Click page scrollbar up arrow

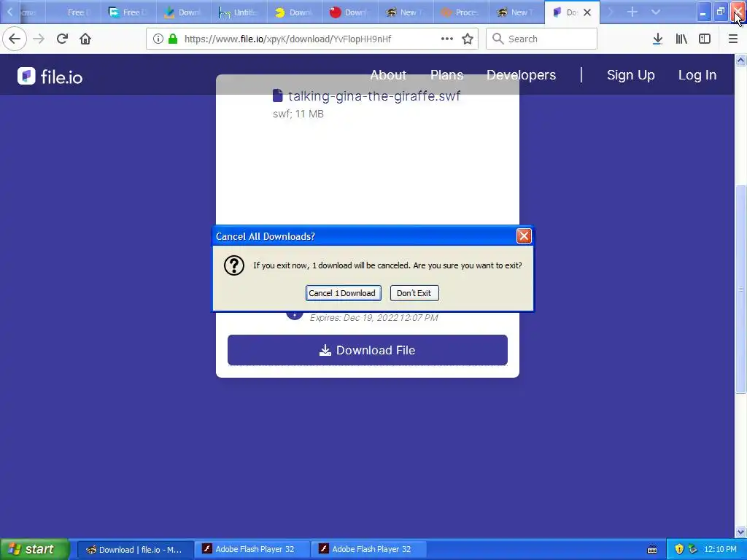pyautogui.click(x=740, y=60)
